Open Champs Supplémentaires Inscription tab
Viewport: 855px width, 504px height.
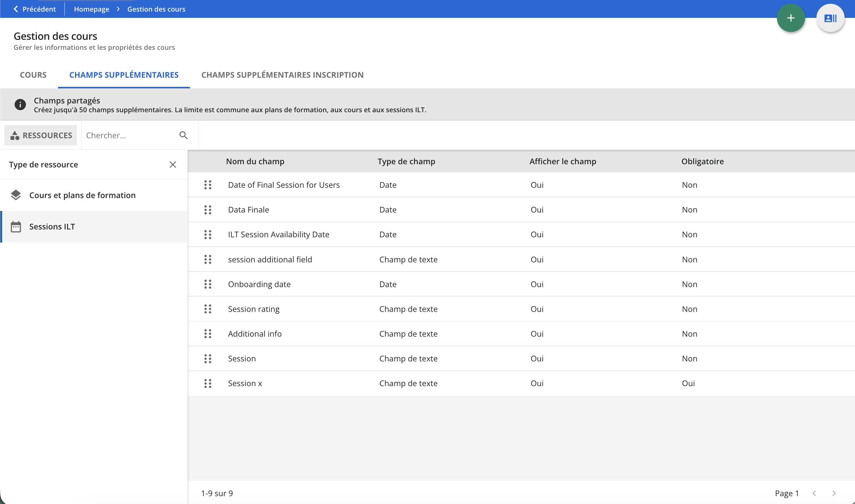(282, 75)
